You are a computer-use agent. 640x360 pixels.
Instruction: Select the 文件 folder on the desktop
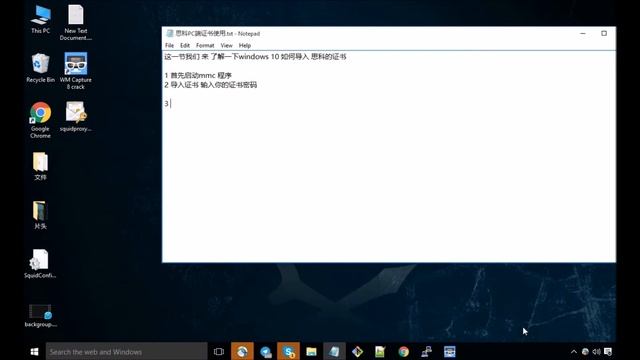coord(40,166)
